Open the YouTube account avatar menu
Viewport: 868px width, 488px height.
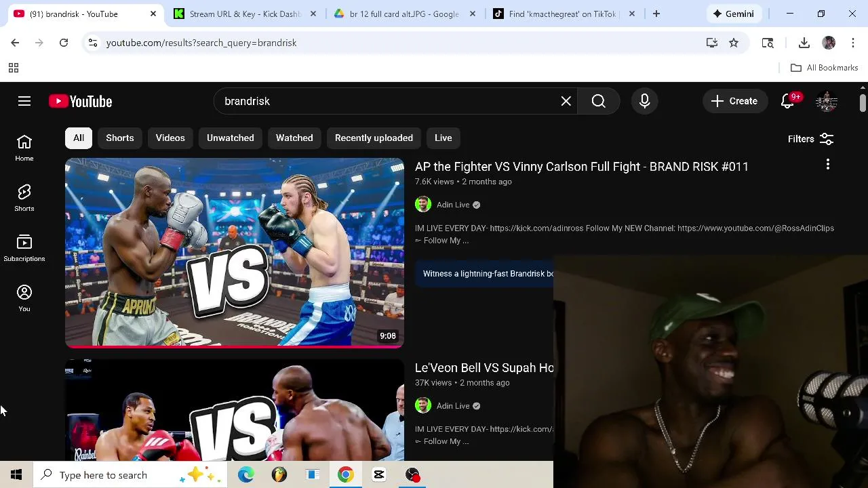[x=826, y=101]
